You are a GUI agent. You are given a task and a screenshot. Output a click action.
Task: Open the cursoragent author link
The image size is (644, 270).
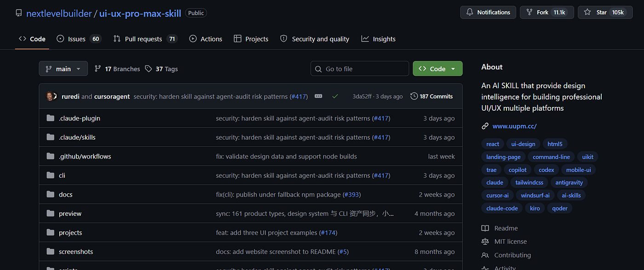[112, 96]
